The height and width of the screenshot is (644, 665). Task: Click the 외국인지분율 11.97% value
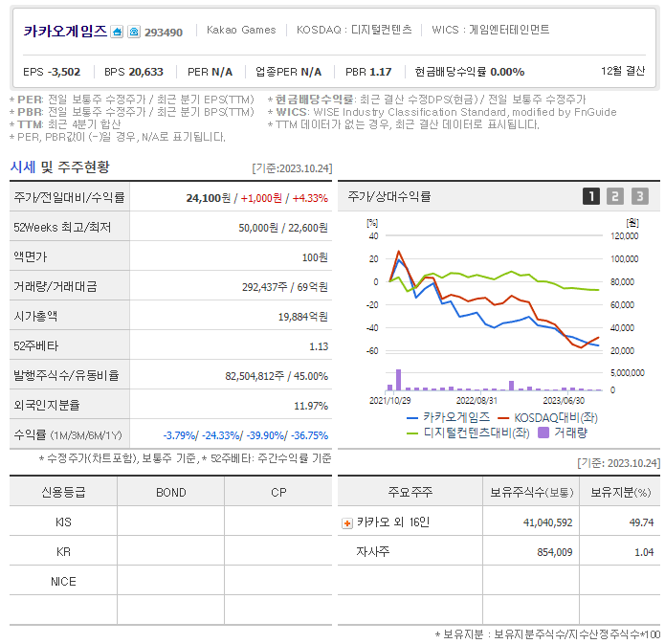(x=311, y=406)
